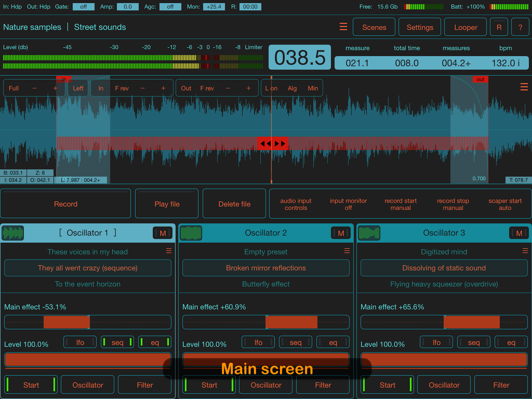Click the Oscillator 1 waveform icon
This screenshot has width=532, height=399.
point(13,233)
